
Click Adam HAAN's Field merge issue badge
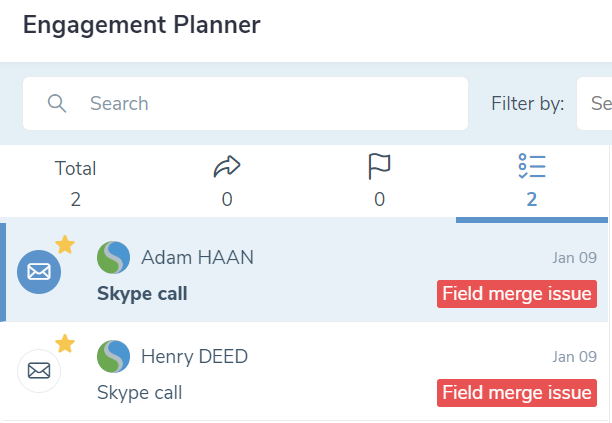pos(517,294)
